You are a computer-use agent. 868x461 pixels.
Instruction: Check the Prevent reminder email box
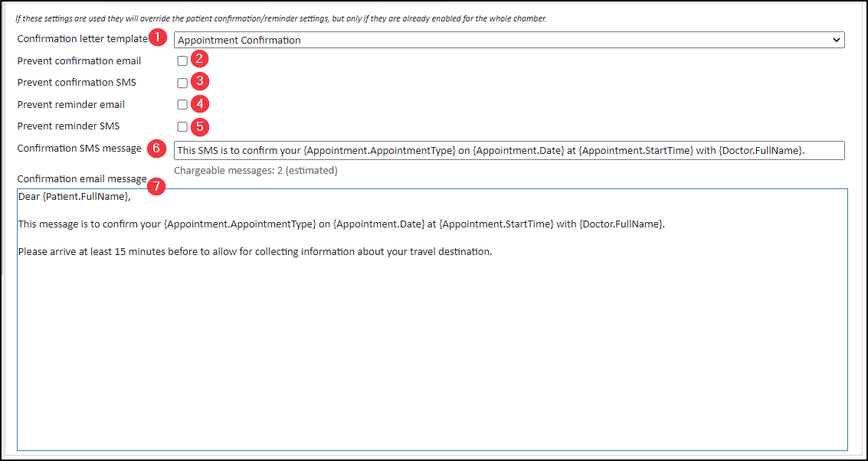click(x=182, y=105)
